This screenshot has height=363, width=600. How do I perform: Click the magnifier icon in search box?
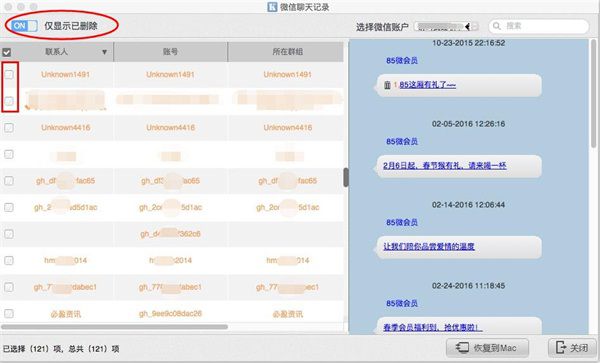click(x=497, y=26)
